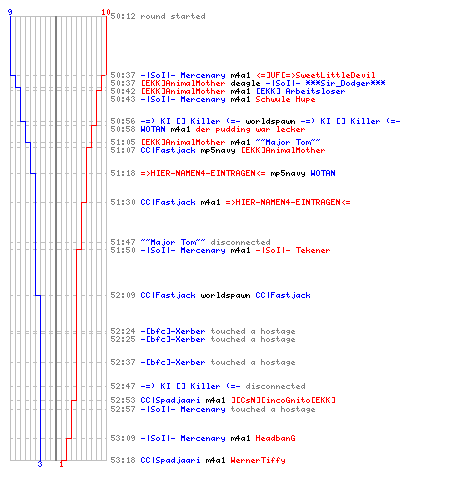Click the red 'Schwule Hupe' player name
This screenshot has width=450, height=500.
tap(285, 99)
